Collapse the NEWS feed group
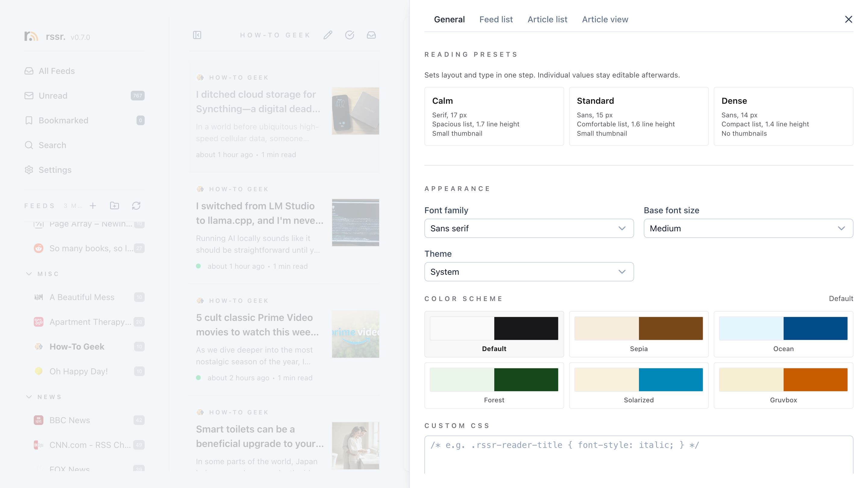The height and width of the screenshot is (488, 868). (29, 397)
